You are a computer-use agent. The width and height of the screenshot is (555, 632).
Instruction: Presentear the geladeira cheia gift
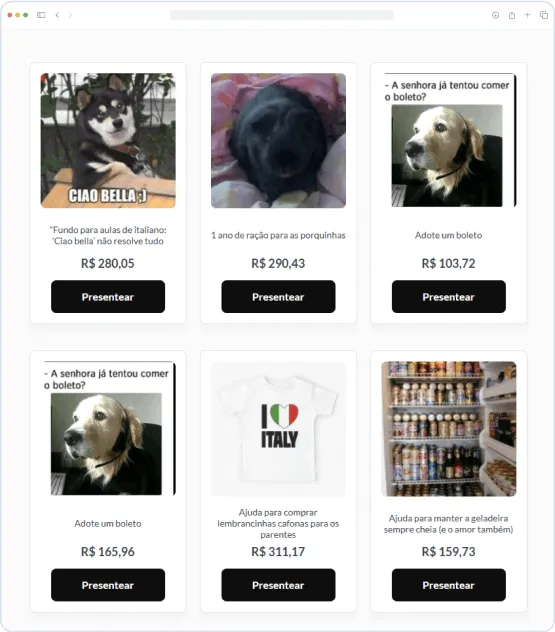coord(449,585)
